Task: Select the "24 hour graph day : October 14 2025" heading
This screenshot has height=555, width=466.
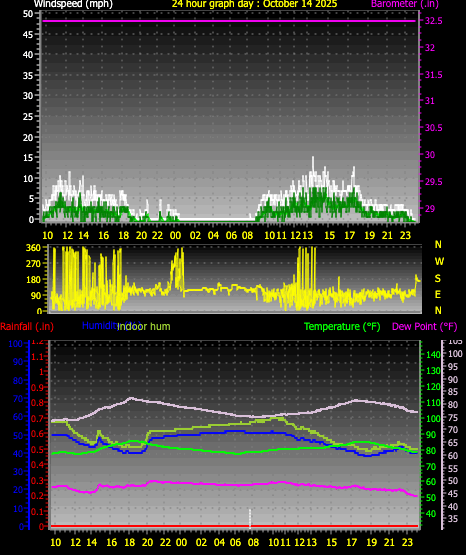Action: (254, 4)
